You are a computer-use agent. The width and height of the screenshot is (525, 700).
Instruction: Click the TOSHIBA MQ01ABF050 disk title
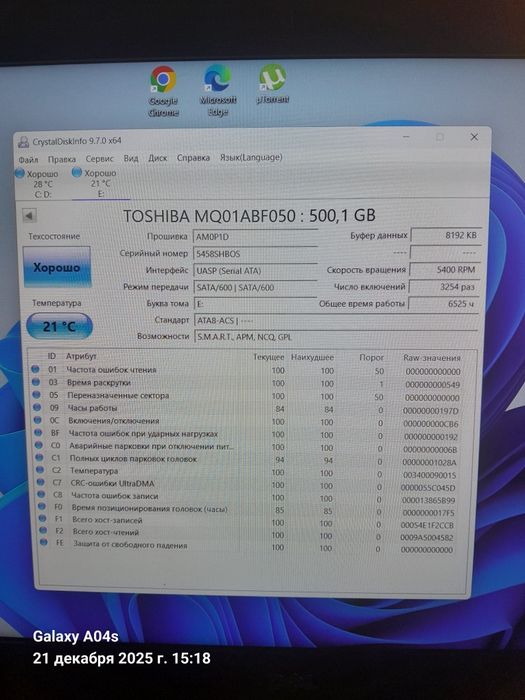point(249,216)
